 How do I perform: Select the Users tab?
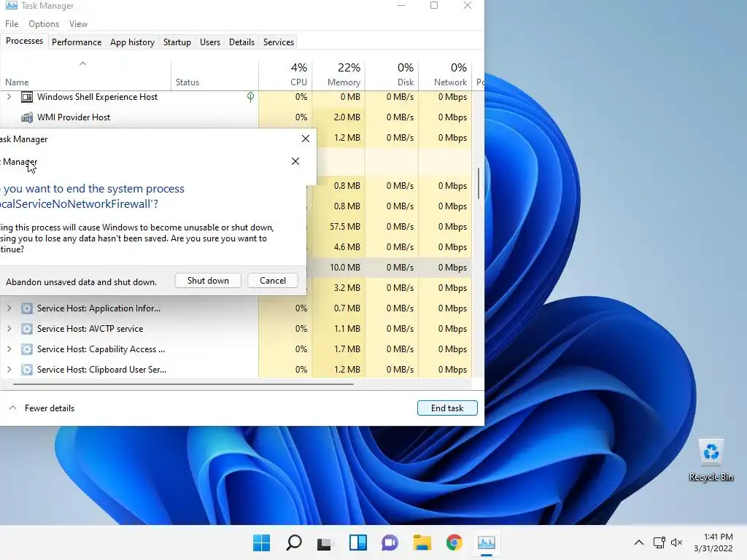(209, 42)
